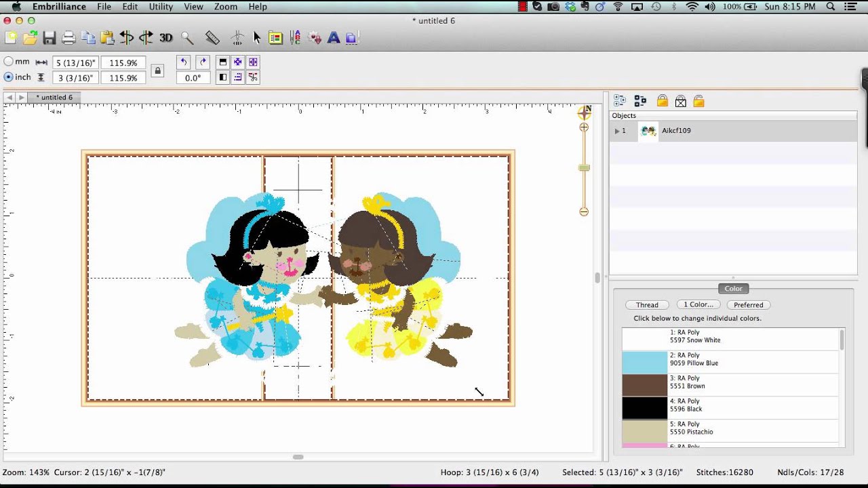
Task: Open the Help menu
Action: tap(258, 6)
